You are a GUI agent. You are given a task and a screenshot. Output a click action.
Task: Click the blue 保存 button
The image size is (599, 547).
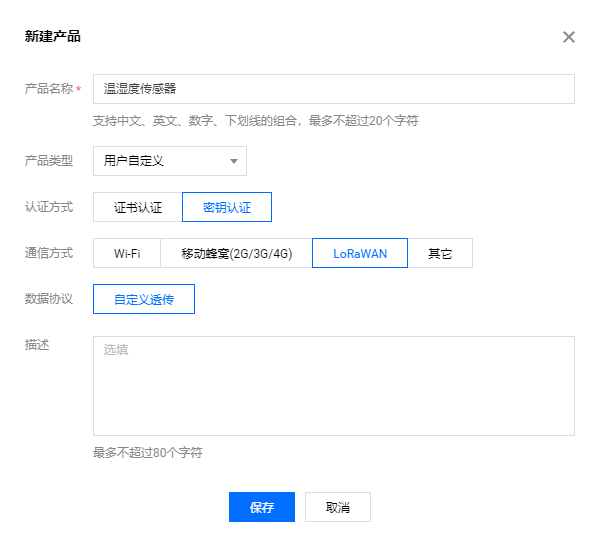tap(262, 507)
